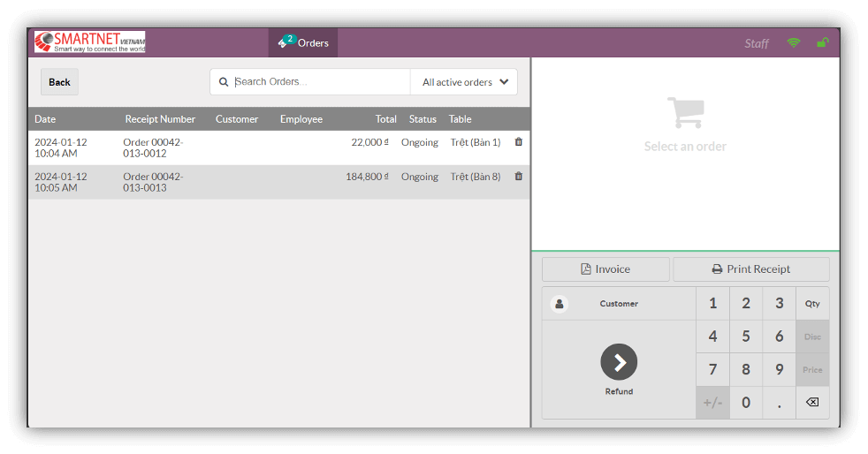
Task: Click the SmartNet Vietnam logo
Action: click(x=89, y=42)
